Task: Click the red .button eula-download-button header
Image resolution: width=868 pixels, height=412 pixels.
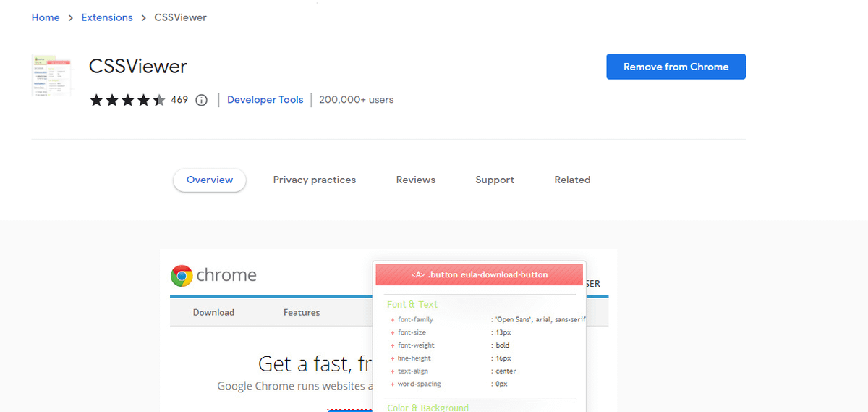Action: pyautogui.click(x=479, y=275)
